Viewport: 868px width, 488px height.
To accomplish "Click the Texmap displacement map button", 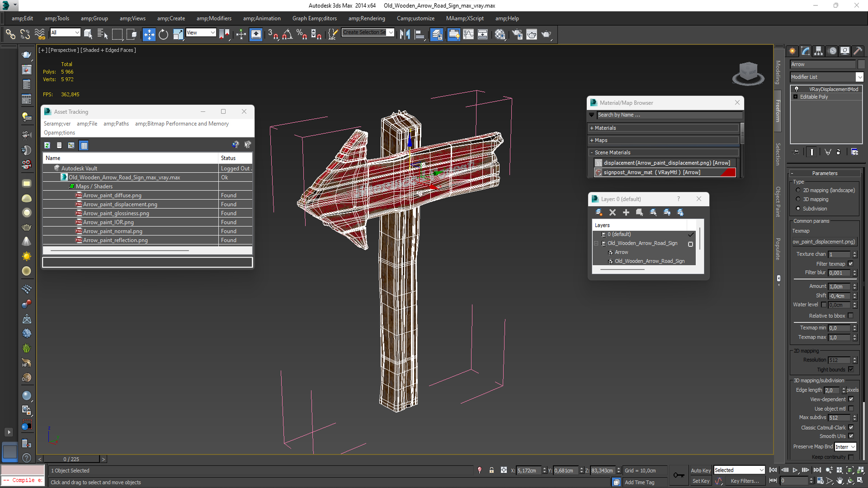I will coord(824,242).
